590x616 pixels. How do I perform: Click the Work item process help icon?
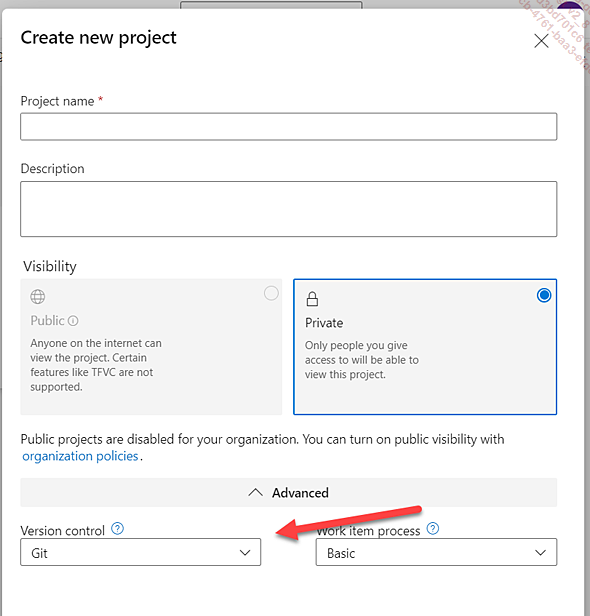433,529
